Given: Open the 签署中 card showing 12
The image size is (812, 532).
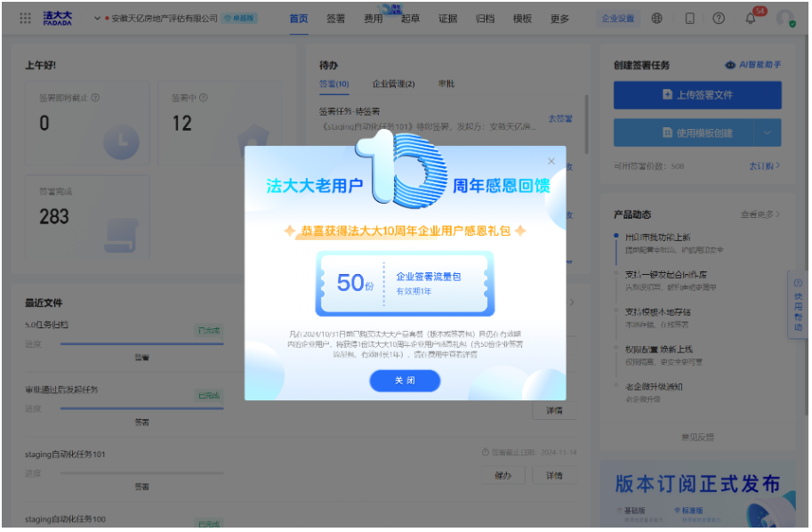Looking at the screenshot, I should (220, 124).
